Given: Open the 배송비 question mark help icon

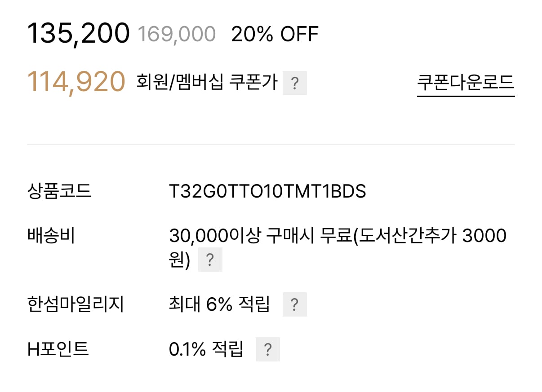Looking at the screenshot, I should tap(210, 260).
